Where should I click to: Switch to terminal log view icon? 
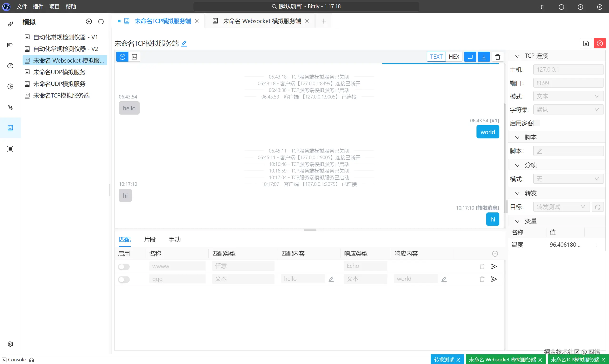click(134, 57)
